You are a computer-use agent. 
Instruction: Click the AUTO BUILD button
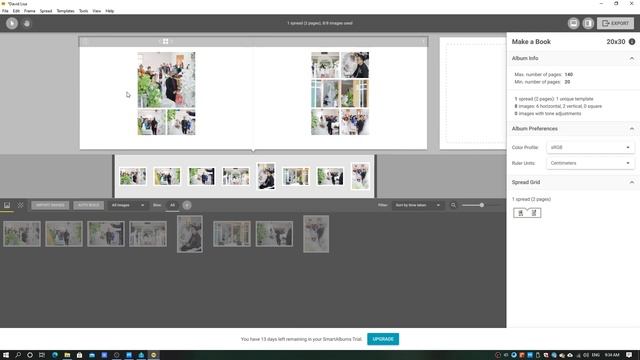89,205
